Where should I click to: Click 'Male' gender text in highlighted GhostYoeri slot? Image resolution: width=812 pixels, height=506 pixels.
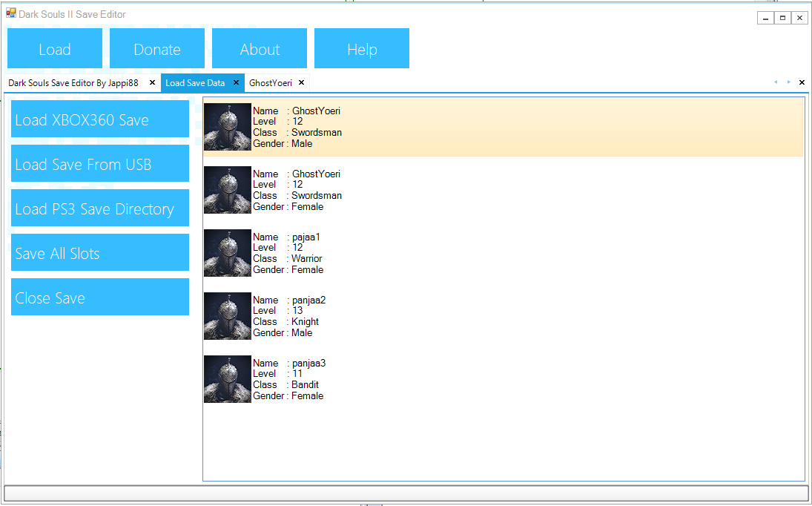point(302,143)
